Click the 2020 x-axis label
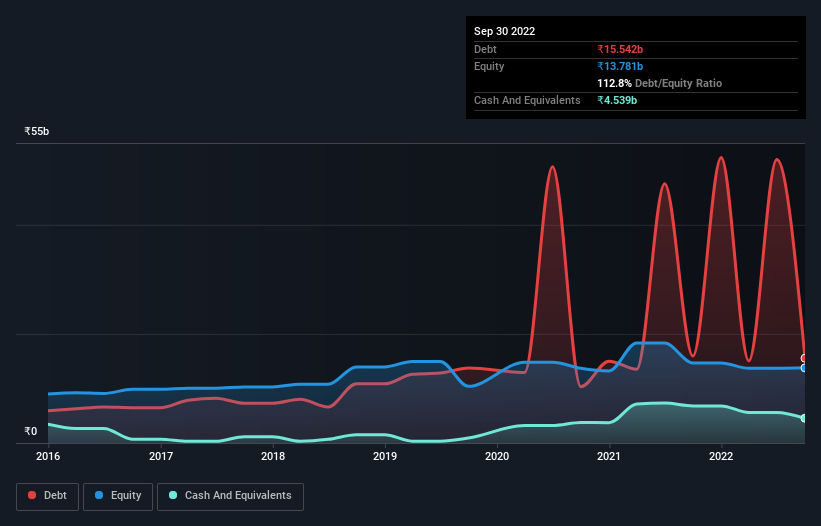Viewport: 821px width, 526px height. click(497, 456)
